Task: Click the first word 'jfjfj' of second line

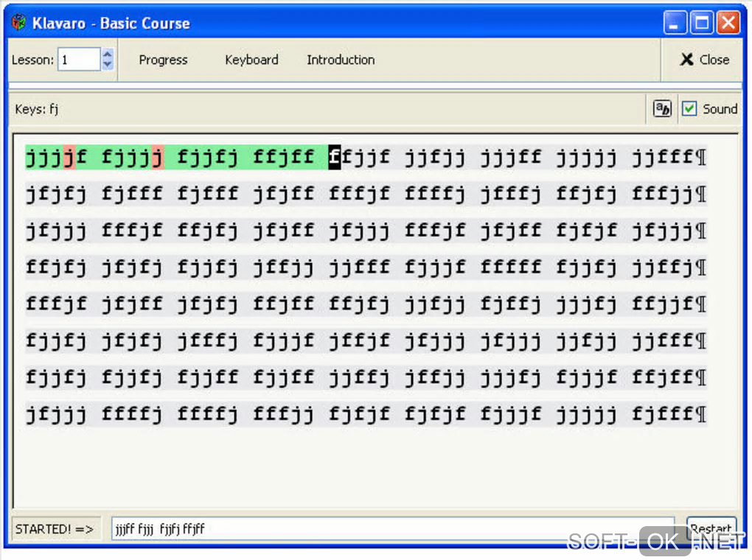Action: coord(56,195)
